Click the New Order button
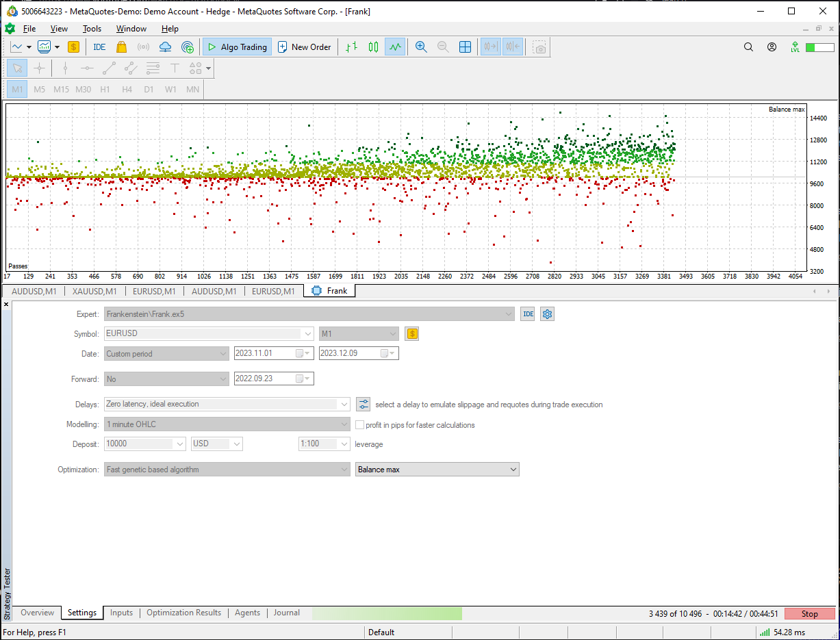The width and height of the screenshot is (840, 640). click(x=304, y=47)
